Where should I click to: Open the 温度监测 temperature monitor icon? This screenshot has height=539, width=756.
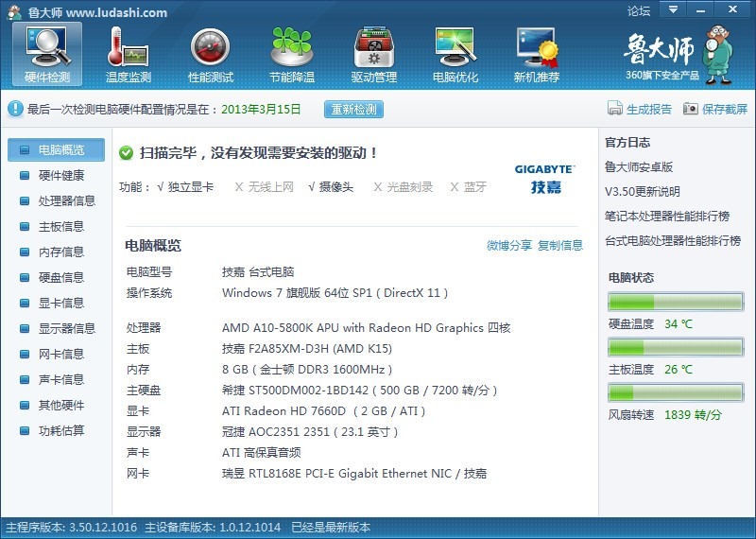click(x=129, y=54)
